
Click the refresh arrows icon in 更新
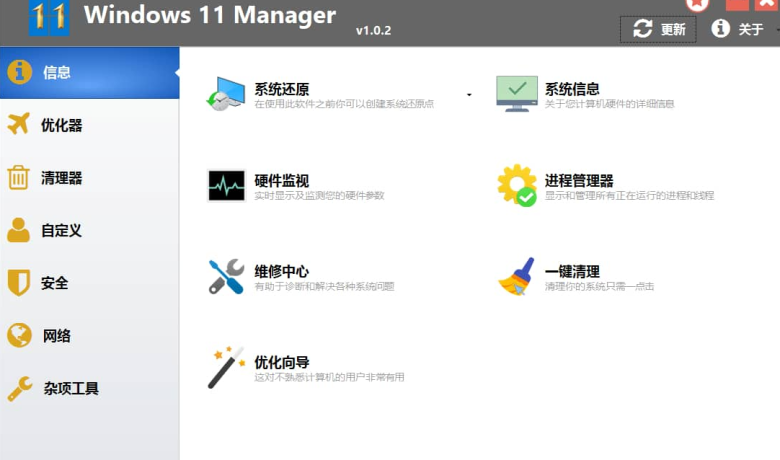coord(642,29)
